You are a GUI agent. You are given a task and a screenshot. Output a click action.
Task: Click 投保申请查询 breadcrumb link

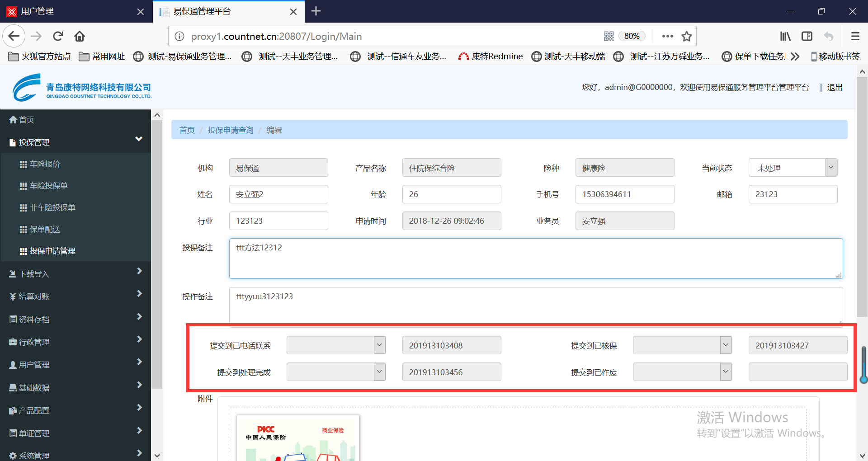(231, 130)
